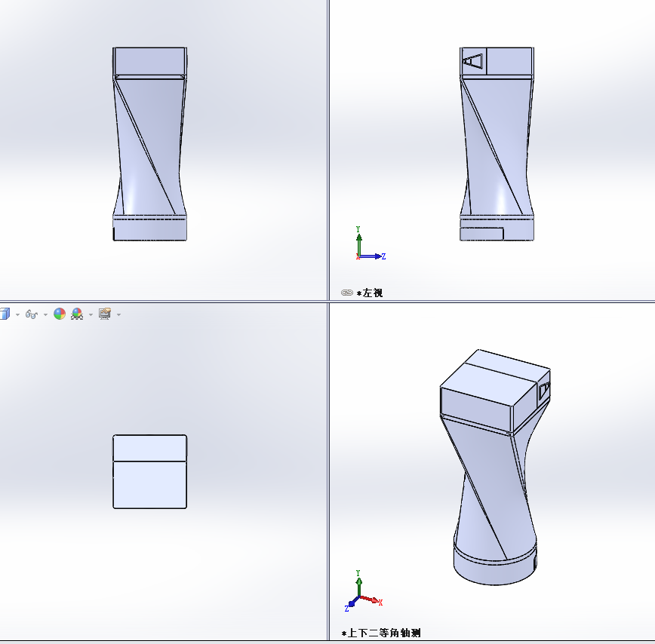Click the Hide/Show Items glasses icon
655x644 pixels.
tap(32, 314)
